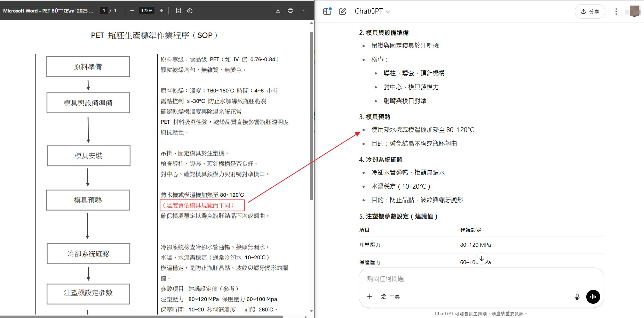
Task: Start a new chat with the pencil icon
Action: click(342, 11)
